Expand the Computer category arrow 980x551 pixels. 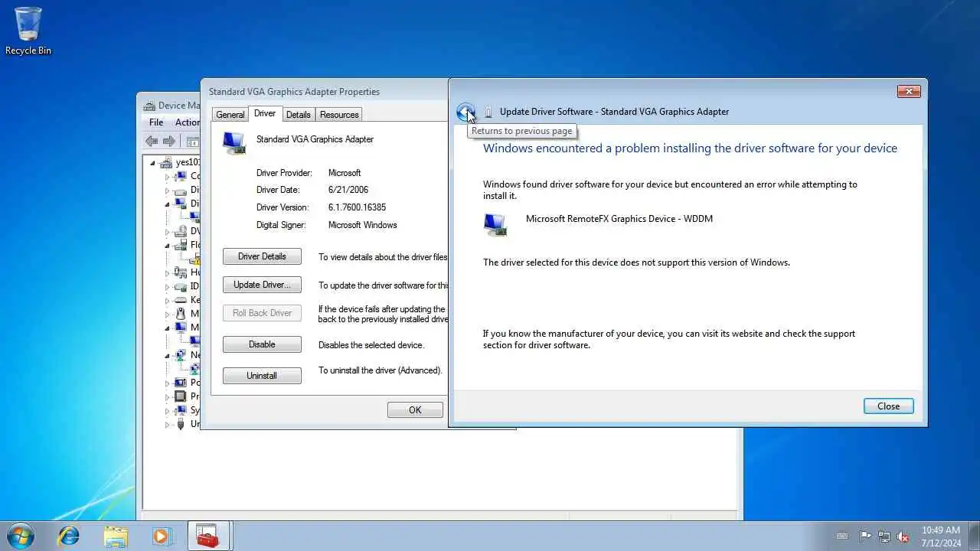(x=167, y=177)
